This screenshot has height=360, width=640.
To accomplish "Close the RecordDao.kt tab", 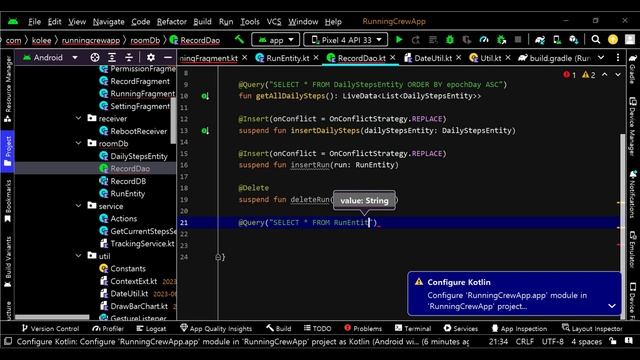I will (393, 58).
